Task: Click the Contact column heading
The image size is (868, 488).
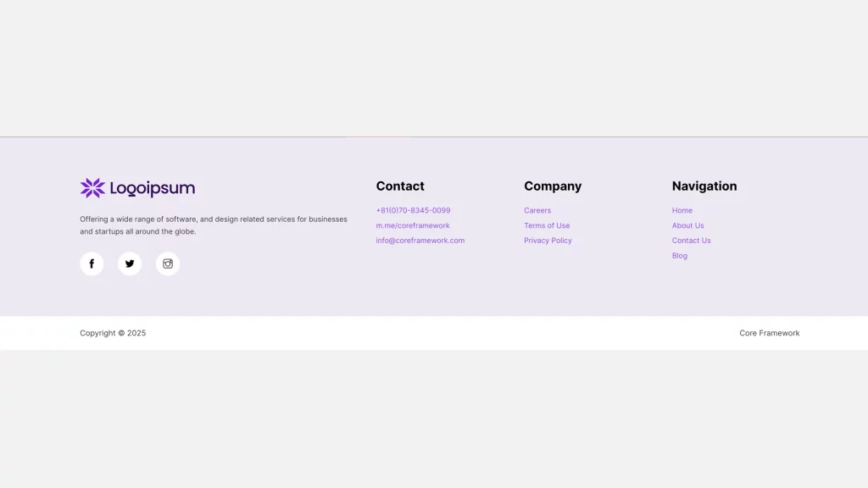Action: (x=400, y=186)
